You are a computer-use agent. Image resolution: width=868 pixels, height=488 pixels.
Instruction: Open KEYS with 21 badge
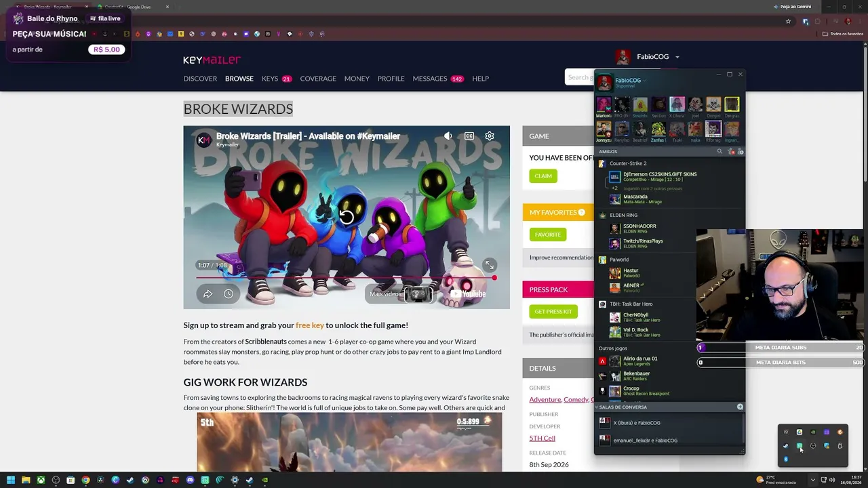pos(277,79)
